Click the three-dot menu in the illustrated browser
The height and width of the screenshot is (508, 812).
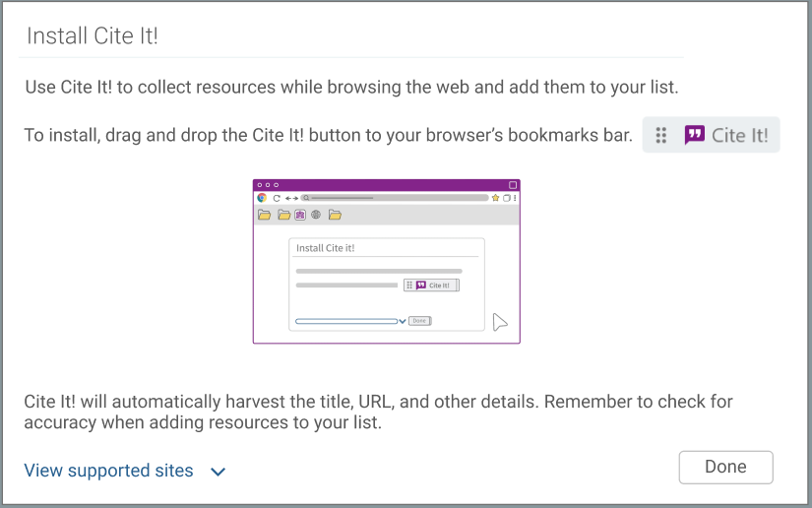(x=515, y=198)
